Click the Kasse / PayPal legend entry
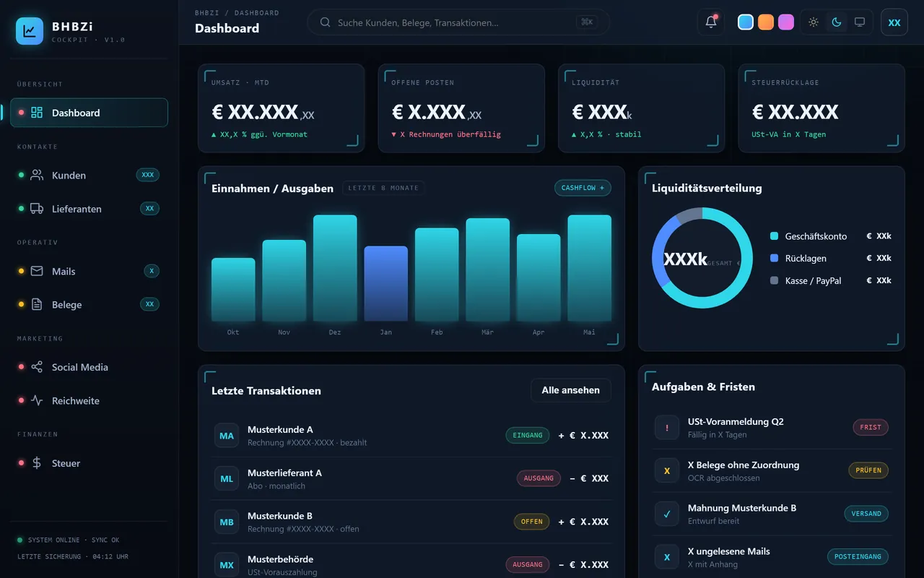The height and width of the screenshot is (578, 924). (x=831, y=280)
